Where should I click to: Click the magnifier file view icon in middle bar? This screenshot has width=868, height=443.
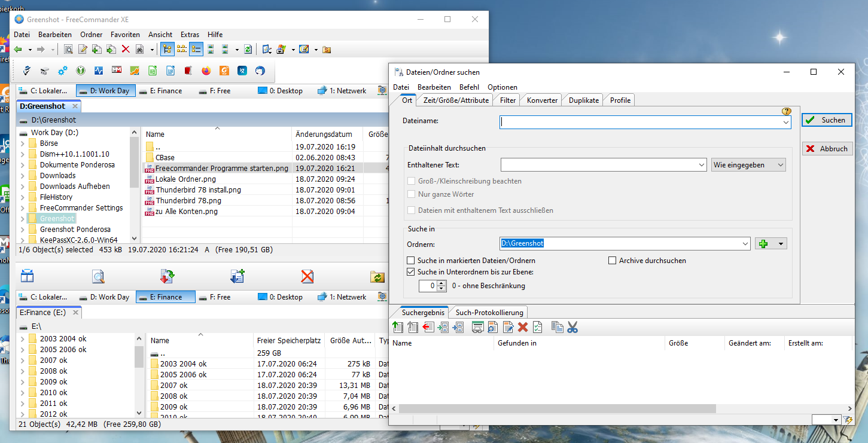[x=98, y=276]
